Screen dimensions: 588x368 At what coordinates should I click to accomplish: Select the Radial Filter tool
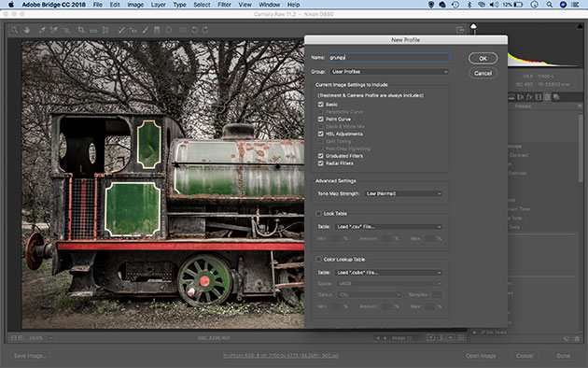[x=169, y=30]
